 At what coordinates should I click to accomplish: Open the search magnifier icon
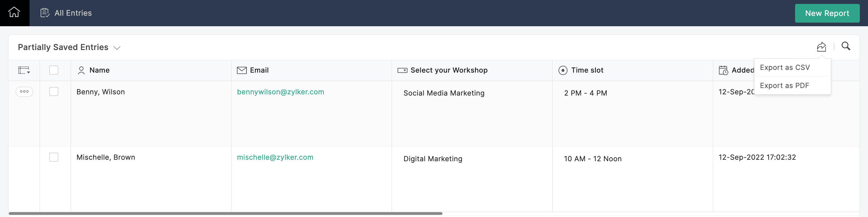(846, 46)
